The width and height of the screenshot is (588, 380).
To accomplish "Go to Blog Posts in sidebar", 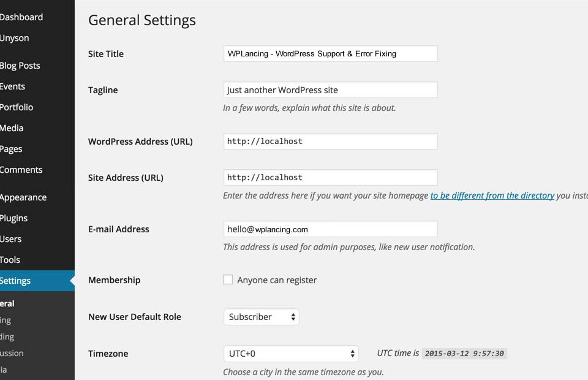I will (x=20, y=66).
